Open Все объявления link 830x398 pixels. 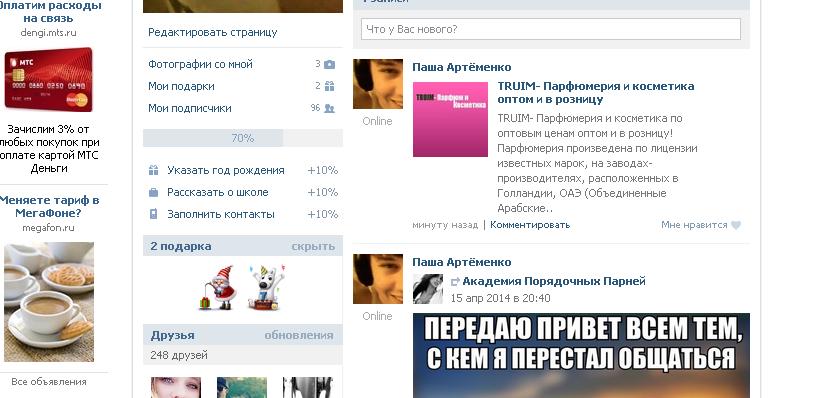[49, 382]
